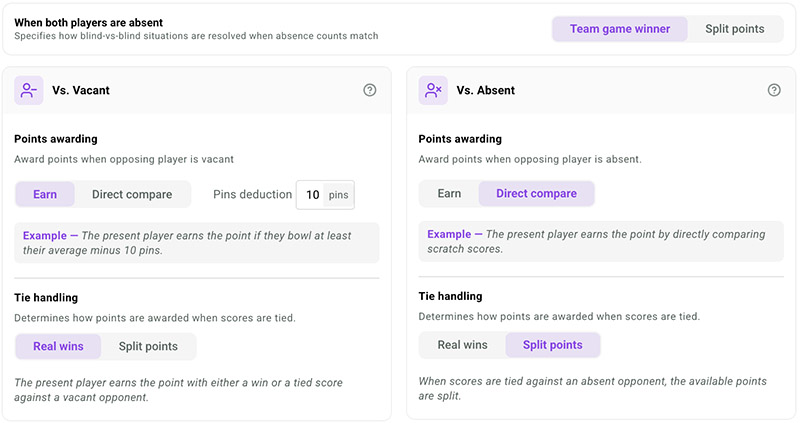This screenshot has width=800, height=423.
Task: Set Vs. Absent tie handling to Real wins
Action: 462,345
